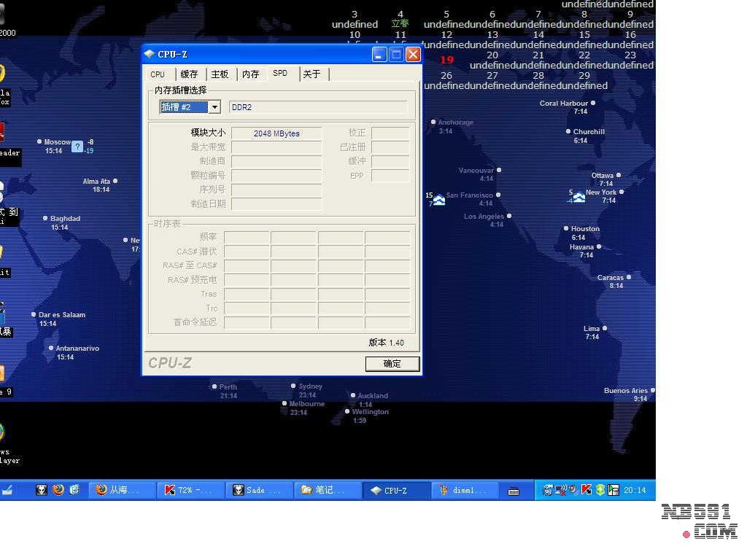Click the system clock showing 20:14
This screenshot has width=747, height=560.
coord(635,490)
